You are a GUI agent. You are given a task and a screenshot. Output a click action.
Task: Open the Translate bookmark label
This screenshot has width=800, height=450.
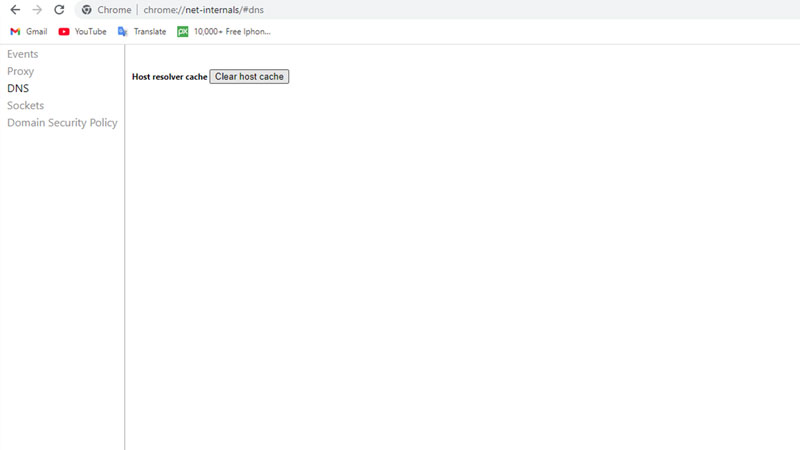tap(150, 32)
